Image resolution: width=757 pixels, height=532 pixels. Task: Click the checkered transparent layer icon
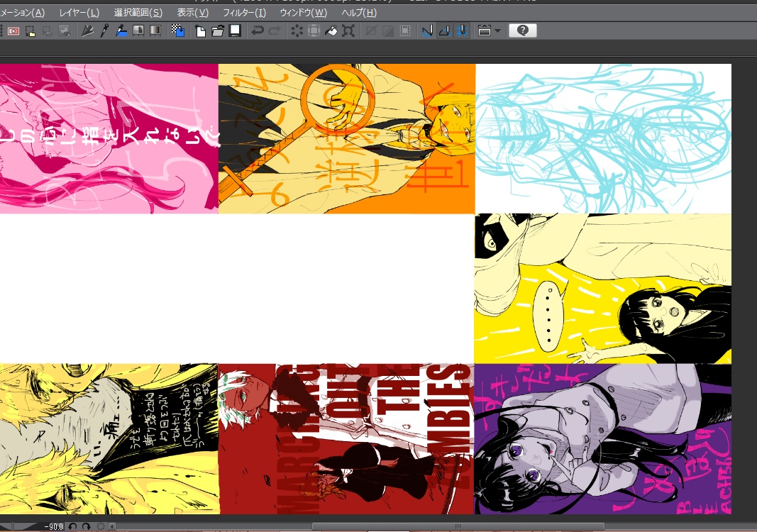[x=178, y=31]
